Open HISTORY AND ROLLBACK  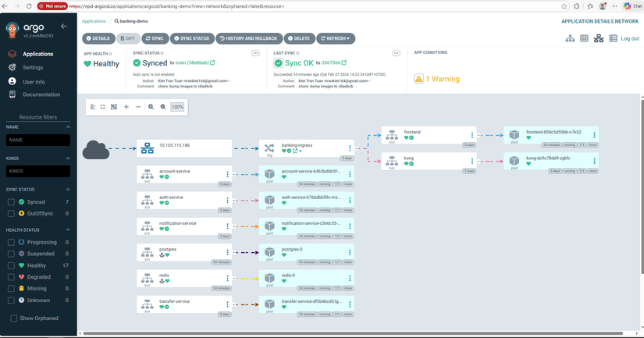point(249,38)
